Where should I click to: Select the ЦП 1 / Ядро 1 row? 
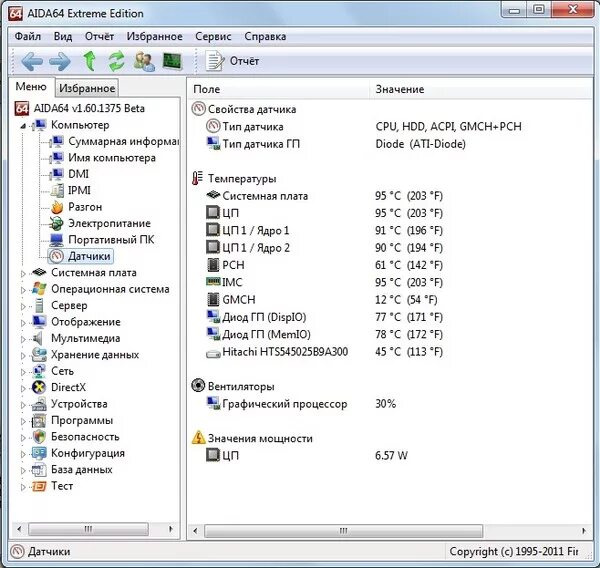[x=324, y=230]
